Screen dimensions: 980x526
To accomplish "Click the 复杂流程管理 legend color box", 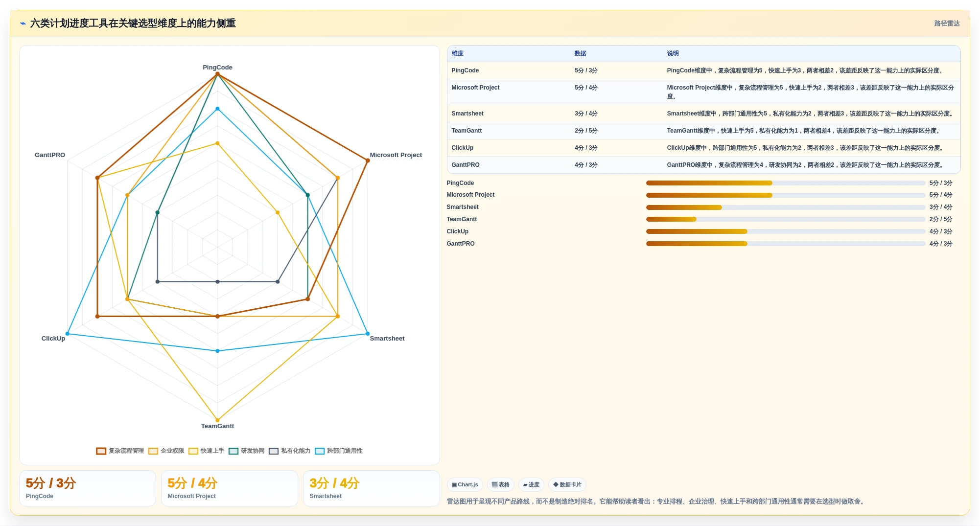I will (101, 451).
